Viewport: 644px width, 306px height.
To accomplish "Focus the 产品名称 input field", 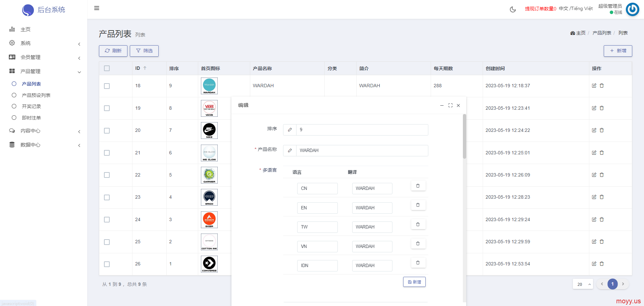I will 362,151.
